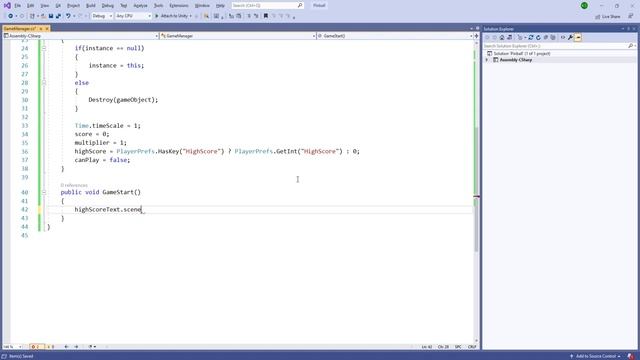Click Switch Views icon in Solution Explorer
This screenshot has height=360, width=640.
pyautogui.click(x=509, y=38)
